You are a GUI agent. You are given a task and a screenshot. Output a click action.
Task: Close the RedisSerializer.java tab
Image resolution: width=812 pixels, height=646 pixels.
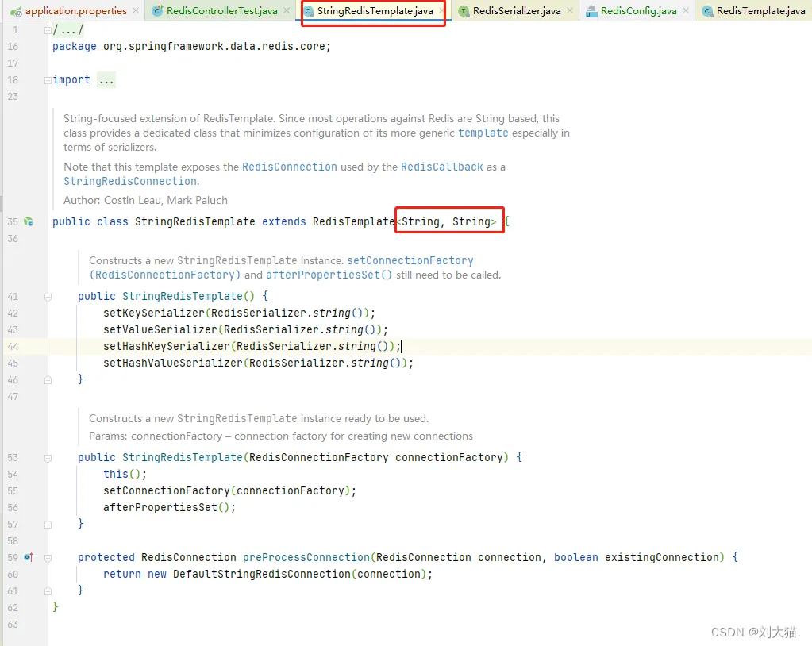(x=570, y=10)
